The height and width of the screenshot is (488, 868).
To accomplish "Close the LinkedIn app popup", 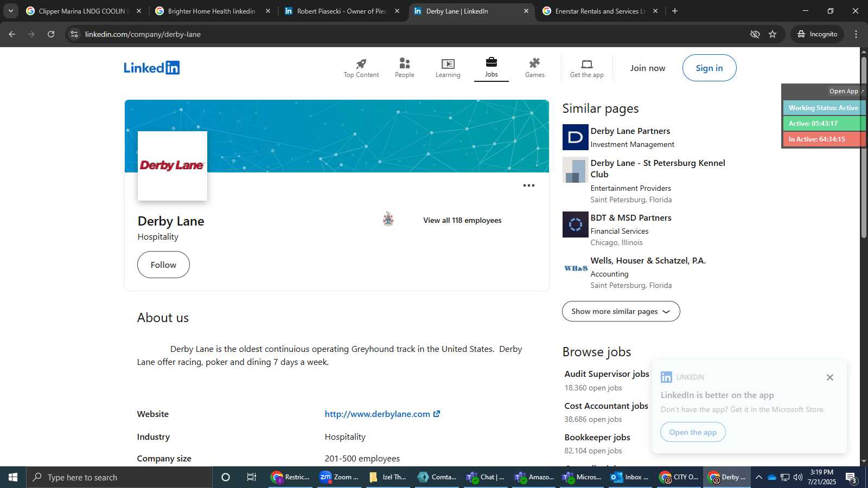I will coord(829,377).
